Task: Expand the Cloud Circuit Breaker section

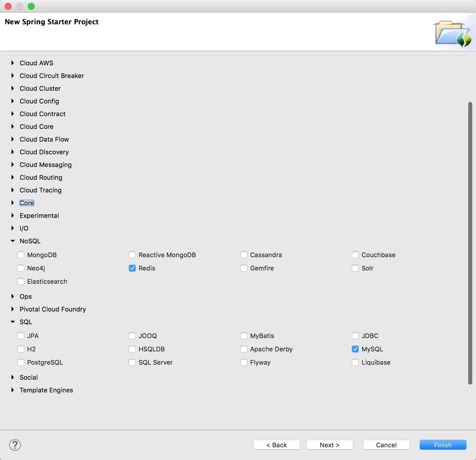Action: coord(13,75)
